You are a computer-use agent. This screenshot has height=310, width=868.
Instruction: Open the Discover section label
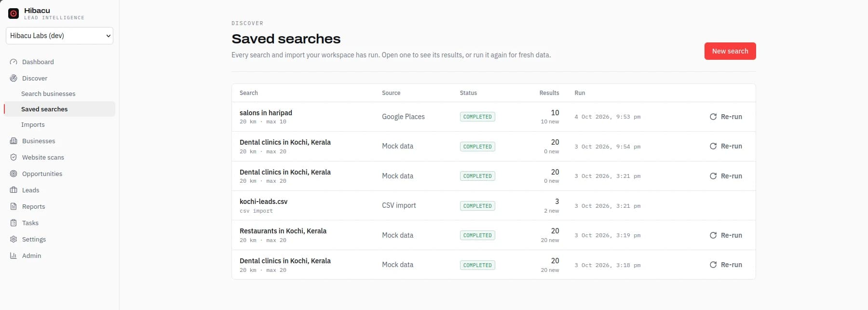coord(35,78)
